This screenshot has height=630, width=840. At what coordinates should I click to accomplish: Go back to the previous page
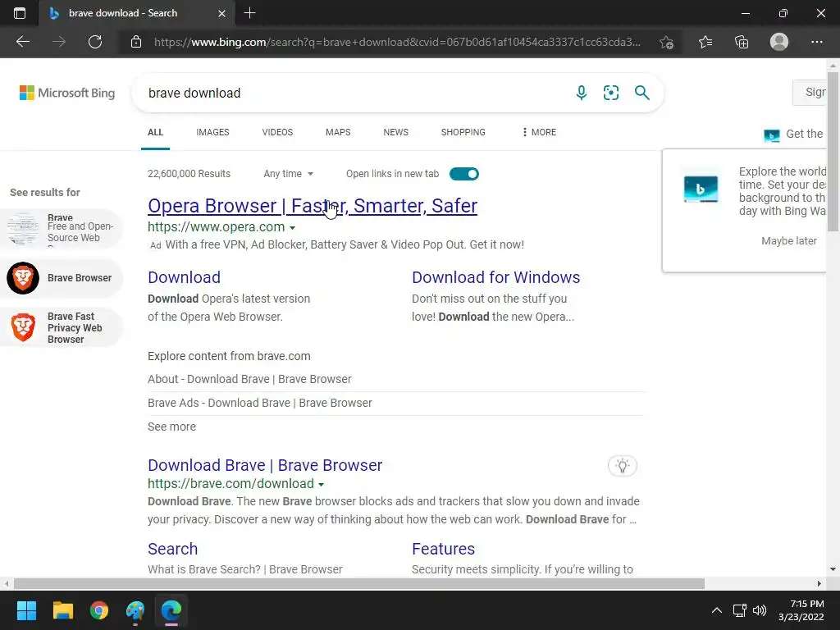click(x=23, y=42)
